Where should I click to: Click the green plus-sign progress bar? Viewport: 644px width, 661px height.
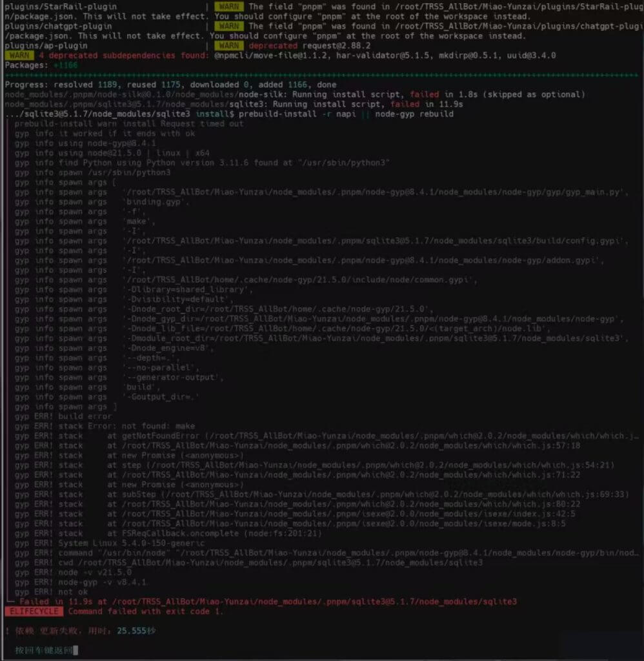(321, 75)
